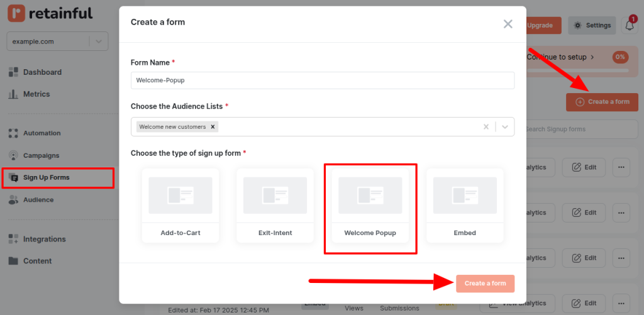644x315 pixels.
Task: Open more options on first form row
Action: point(621,167)
